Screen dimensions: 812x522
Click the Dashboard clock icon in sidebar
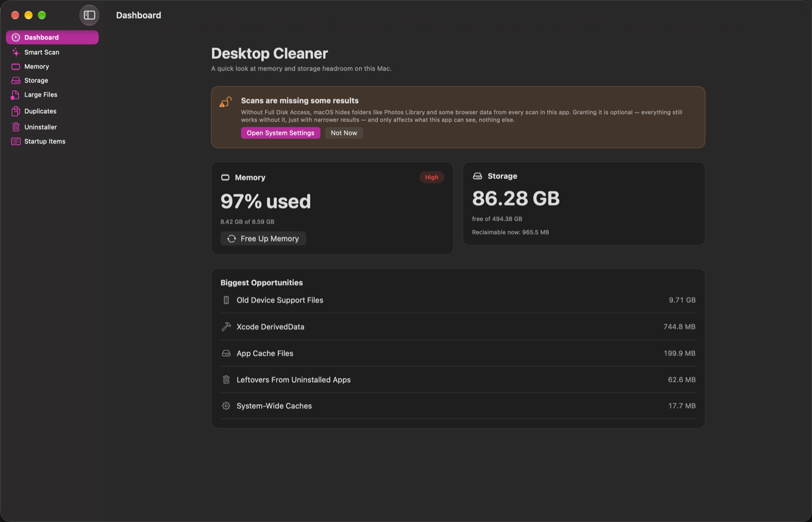(16, 38)
